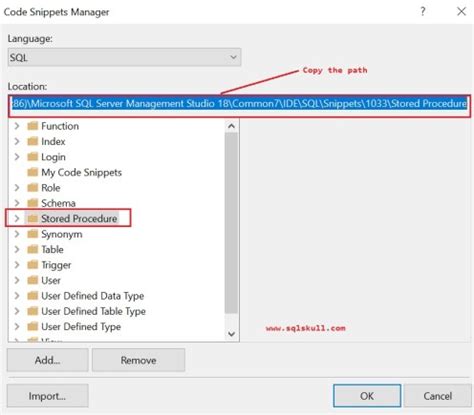Confirm with the OK button
This screenshot has width=474, height=415.
(367, 396)
